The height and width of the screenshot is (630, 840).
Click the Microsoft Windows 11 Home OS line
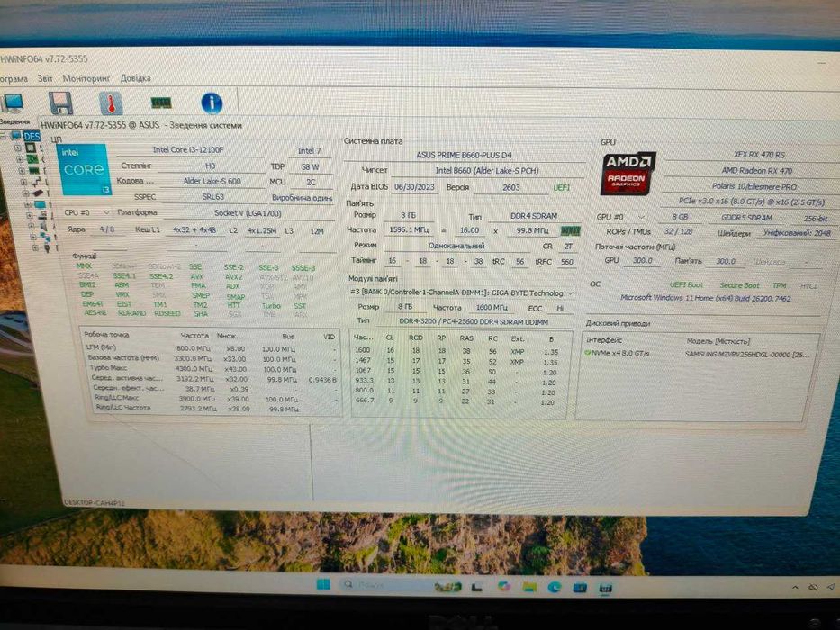pyautogui.click(x=706, y=298)
